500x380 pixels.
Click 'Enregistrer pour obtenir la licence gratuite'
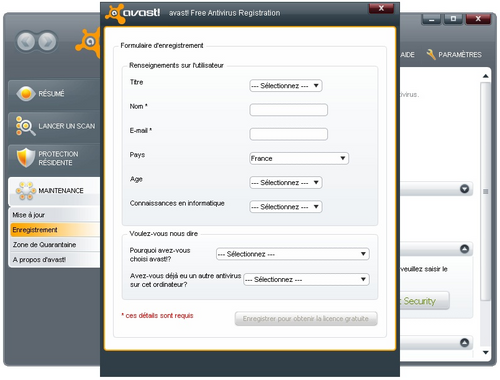click(306, 319)
